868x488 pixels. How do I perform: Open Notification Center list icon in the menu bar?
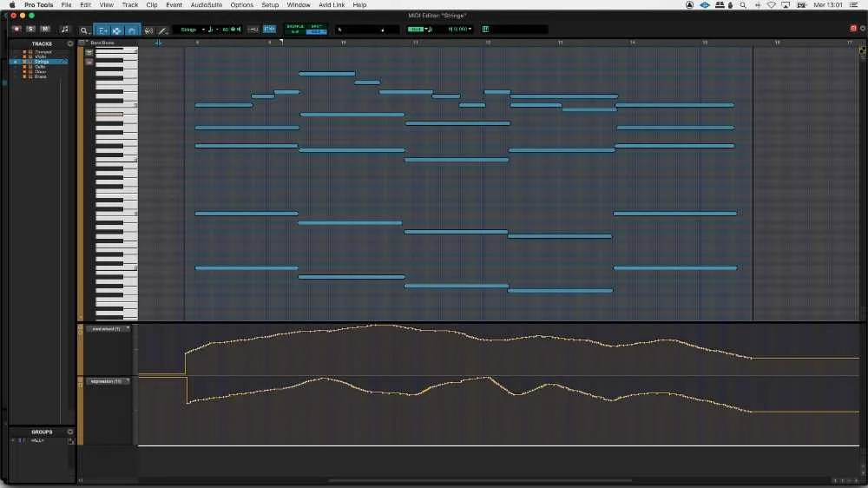pos(854,5)
